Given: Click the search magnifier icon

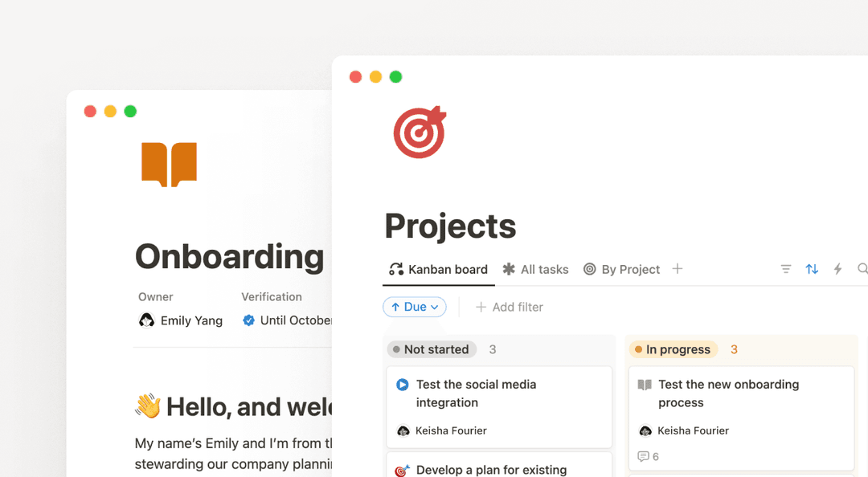Looking at the screenshot, I should point(862,269).
